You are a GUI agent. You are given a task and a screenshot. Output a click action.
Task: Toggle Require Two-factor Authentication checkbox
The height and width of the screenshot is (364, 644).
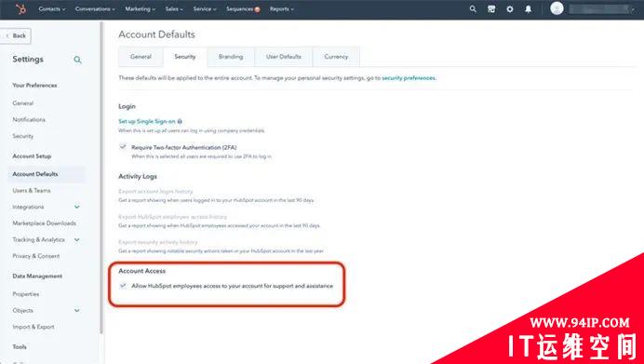123,147
